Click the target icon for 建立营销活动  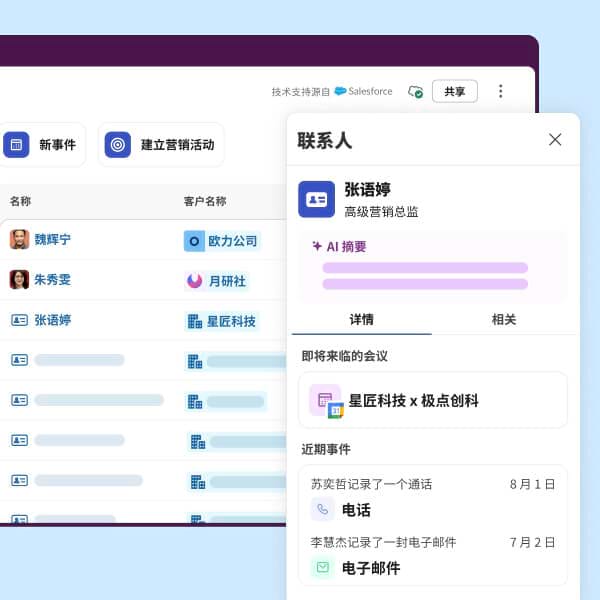click(x=118, y=145)
